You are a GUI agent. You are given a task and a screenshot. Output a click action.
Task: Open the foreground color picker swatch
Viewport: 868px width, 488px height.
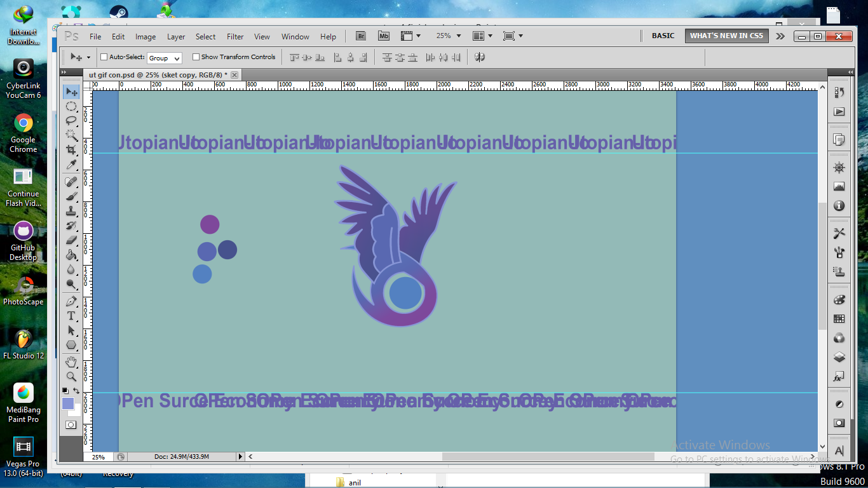(67, 403)
